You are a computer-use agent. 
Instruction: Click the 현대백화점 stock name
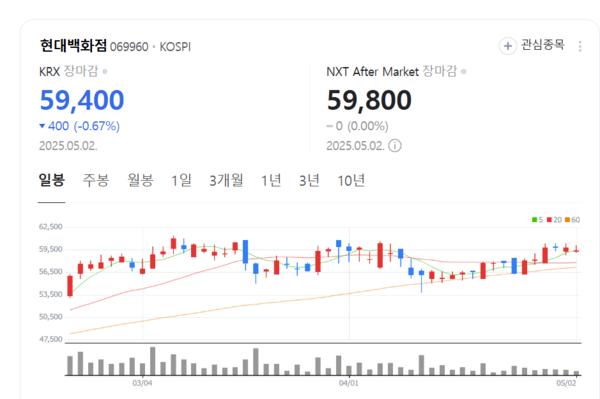pyautogui.click(x=73, y=46)
